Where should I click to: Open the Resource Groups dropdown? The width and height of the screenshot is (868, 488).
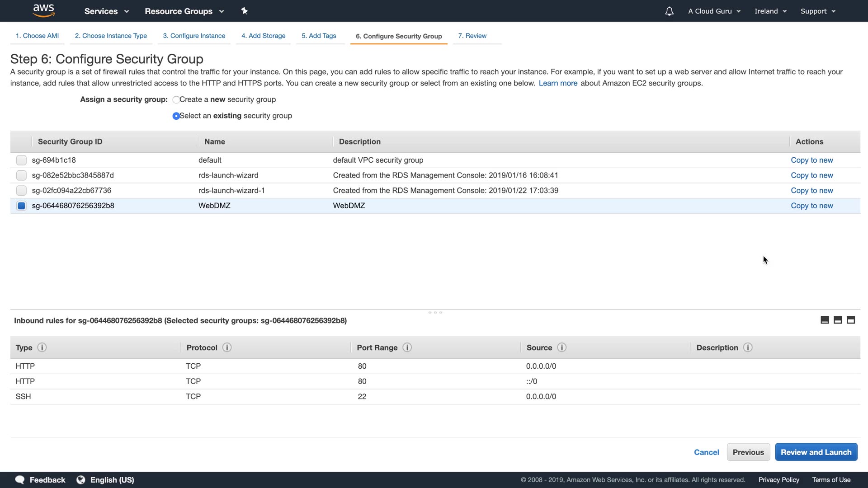184,11
